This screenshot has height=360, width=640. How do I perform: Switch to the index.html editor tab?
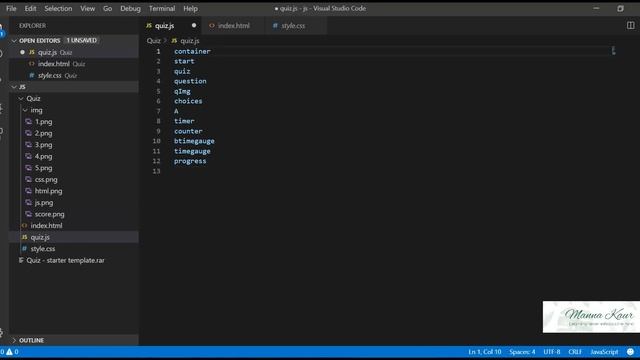[233, 25]
